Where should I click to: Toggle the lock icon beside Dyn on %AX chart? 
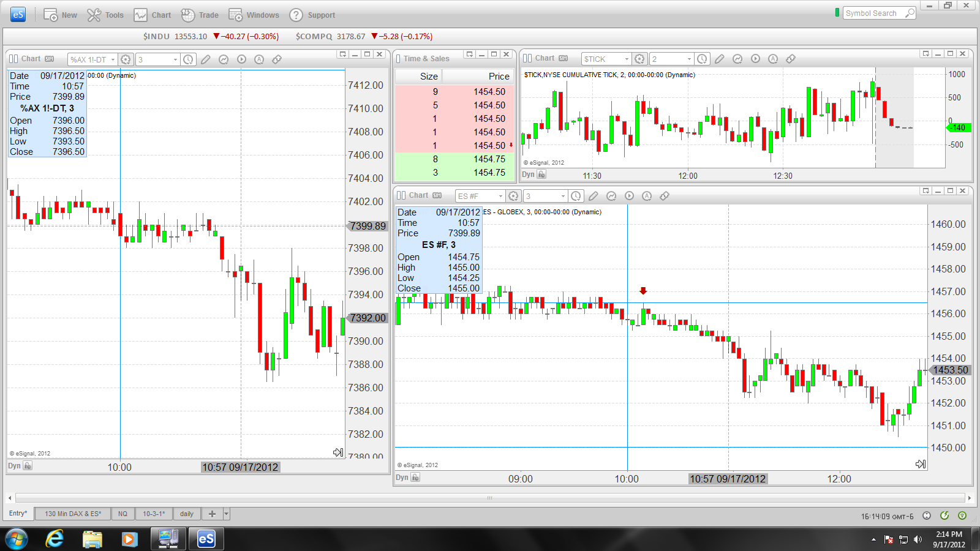[x=28, y=466]
